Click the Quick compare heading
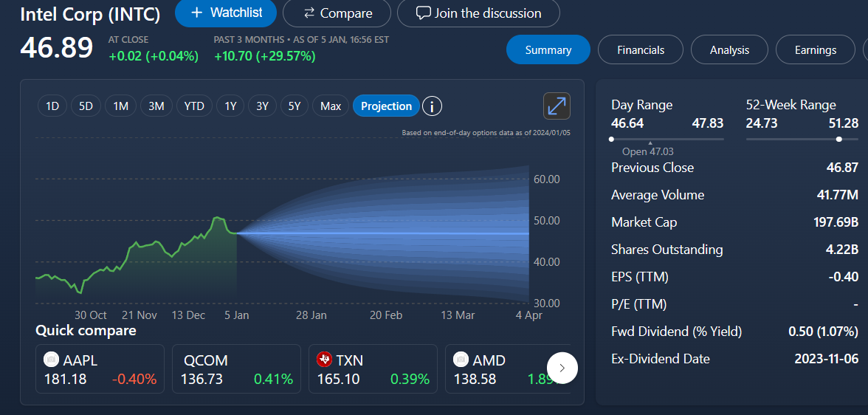The width and height of the screenshot is (868, 415). 86,331
